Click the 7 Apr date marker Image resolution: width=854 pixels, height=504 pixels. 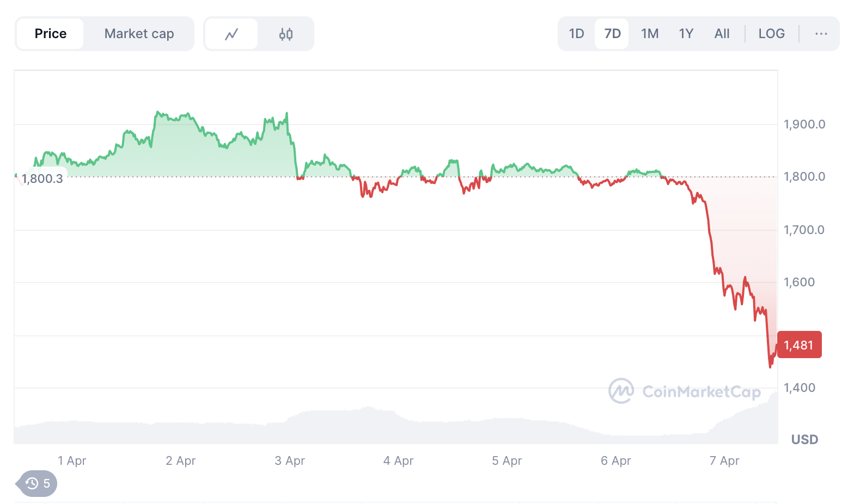[724, 461]
